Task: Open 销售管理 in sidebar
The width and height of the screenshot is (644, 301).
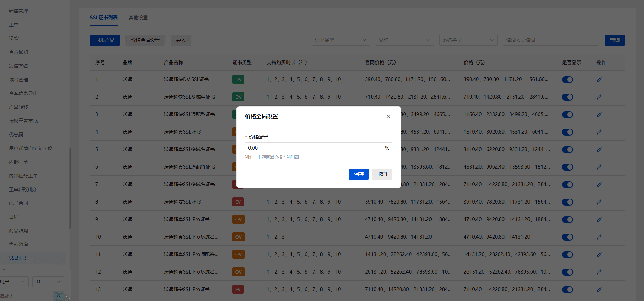Action: [19, 11]
